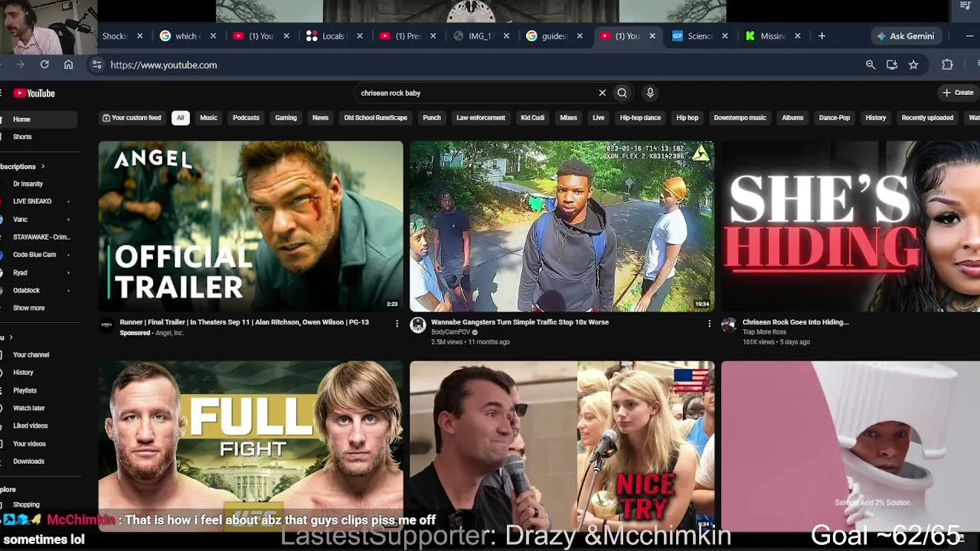Viewport: 980px width, 551px height.
Task: Close the 'guides' Google tab
Action: point(580,36)
